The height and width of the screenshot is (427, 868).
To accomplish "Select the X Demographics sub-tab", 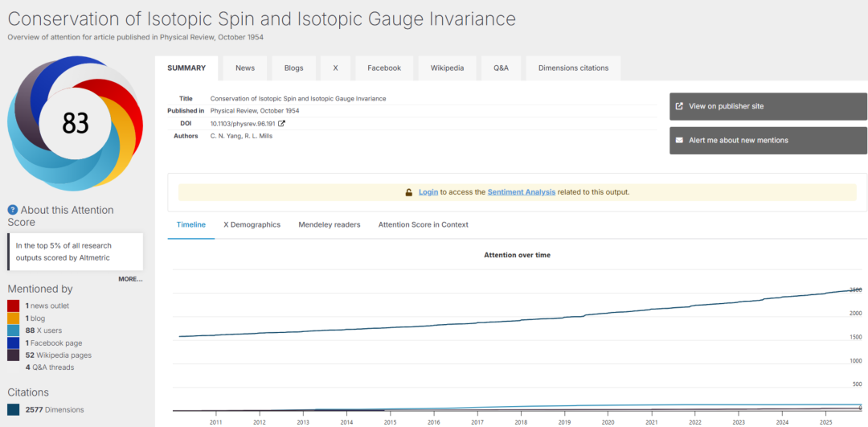I will [252, 225].
